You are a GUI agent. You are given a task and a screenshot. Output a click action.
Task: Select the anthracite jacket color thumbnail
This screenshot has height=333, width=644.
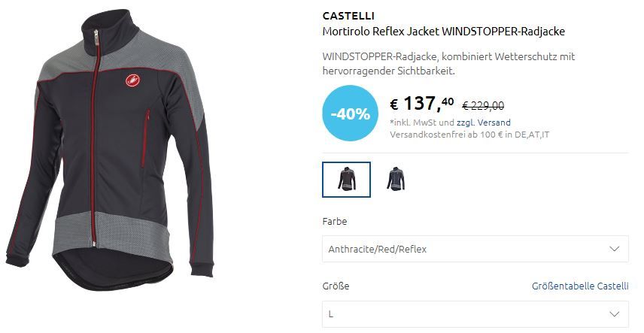click(x=346, y=180)
